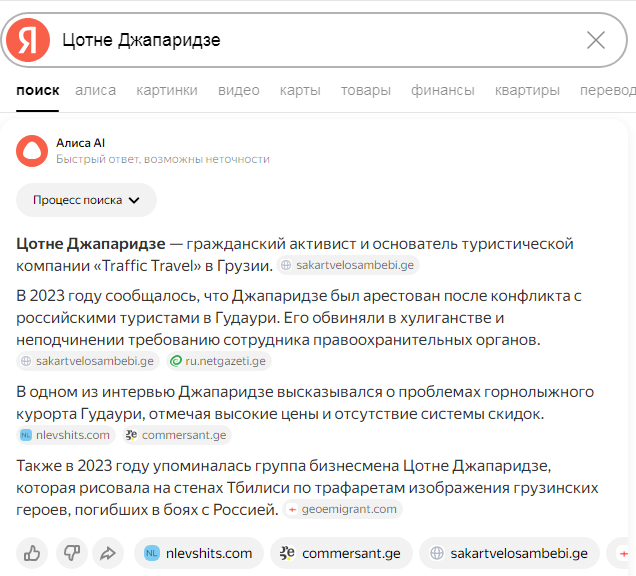Screen dimensions: 636x576
Task: Open sakartvelosambebi.ge source beside ru.netgazeti.ge chip
Action: (88, 361)
